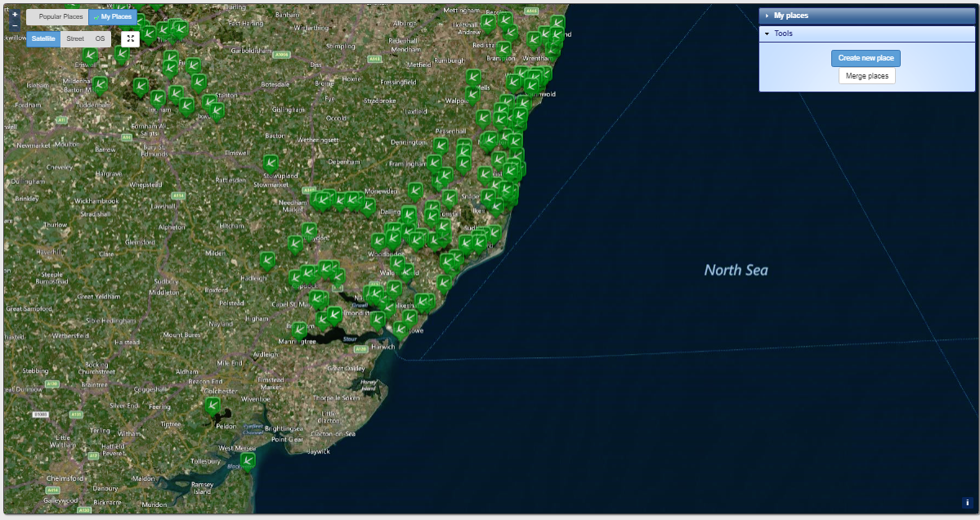Zoom in on the map

[15, 14]
